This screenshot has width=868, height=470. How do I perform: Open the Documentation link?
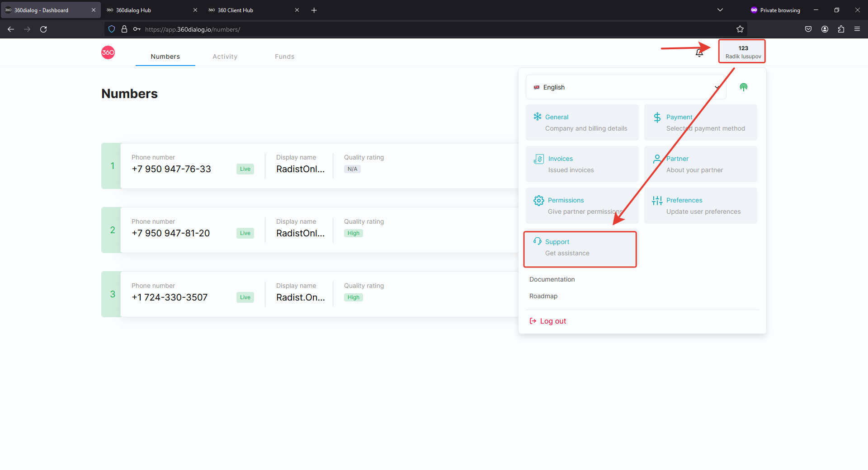click(x=552, y=279)
